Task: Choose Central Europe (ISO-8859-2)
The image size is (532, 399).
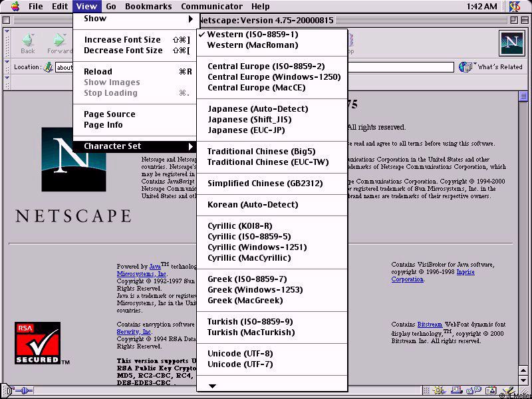Action: (272, 66)
